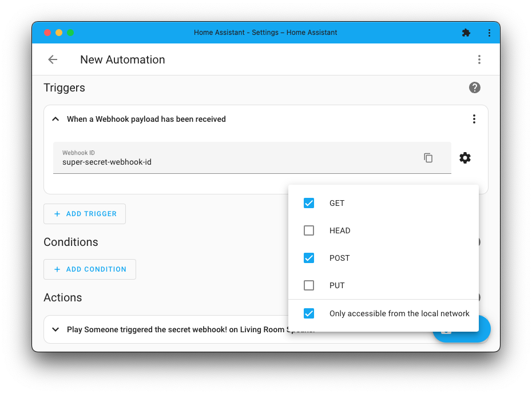Disable the GET method checkbox
Image resolution: width=532 pixels, height=394 pixels.
click(x=309, y=203)
